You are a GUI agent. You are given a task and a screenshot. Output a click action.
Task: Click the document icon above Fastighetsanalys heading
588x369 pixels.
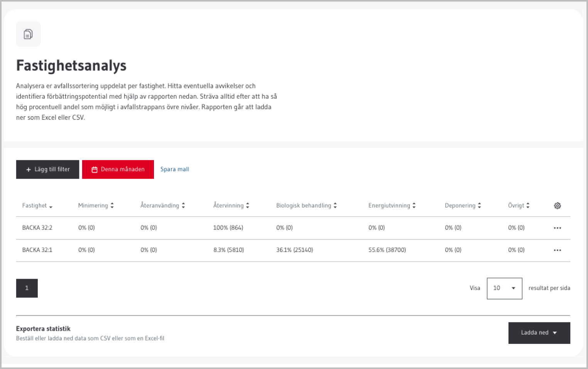28,34
